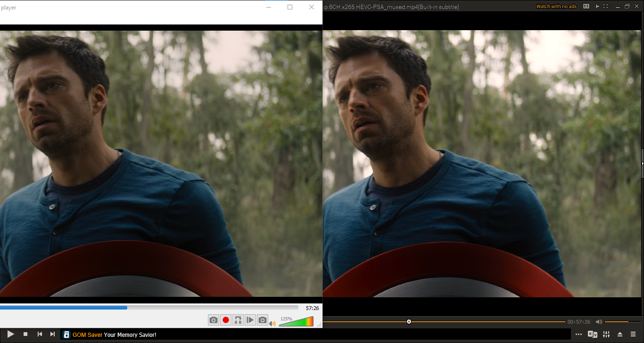Screen dimensions: 644x343
Task: Toggle the A-B repeat loop button
Action: [x=238, y=320]
